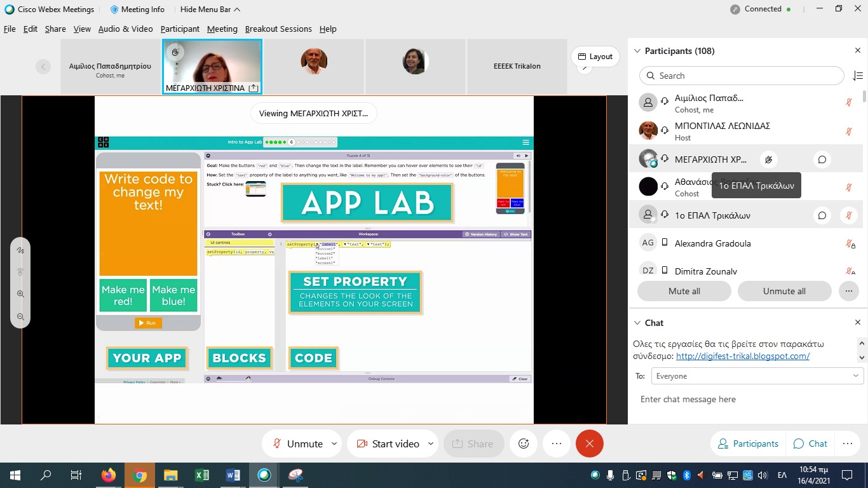This screenshot has width=868, height=488.
Task: Toggle microphone for Αιμίλιος Παπαδ in participants
Action: click(849, 102)
